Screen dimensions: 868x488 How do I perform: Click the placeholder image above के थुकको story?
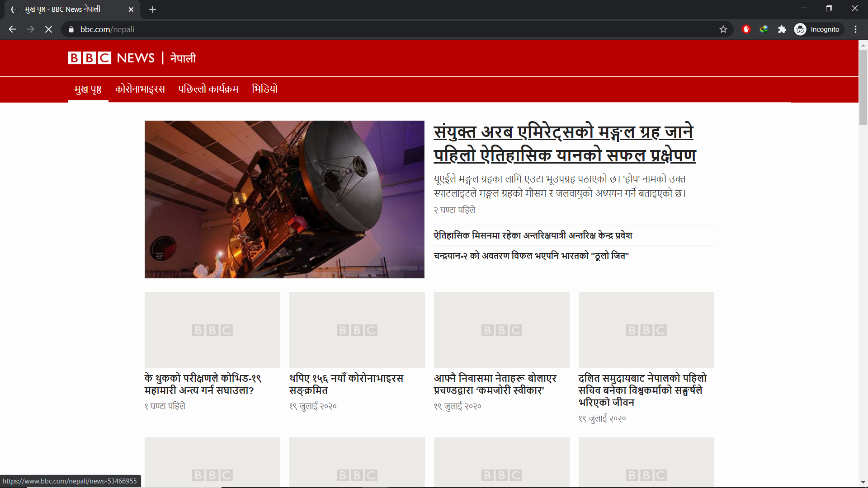click(212, 330)
